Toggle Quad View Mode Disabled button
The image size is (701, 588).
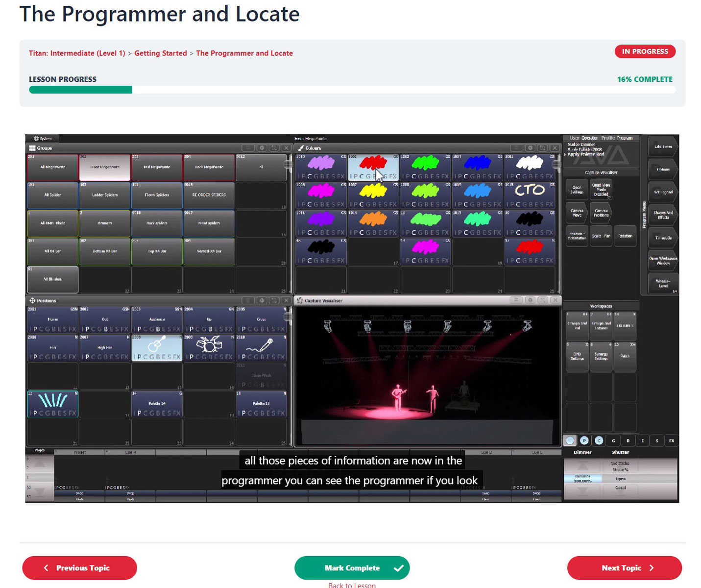click(601, 190)
